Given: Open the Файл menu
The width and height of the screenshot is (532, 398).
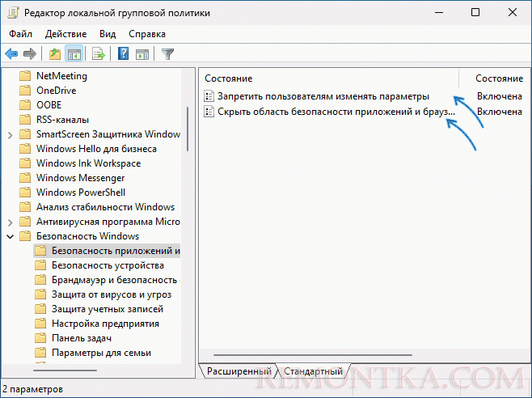Looking at the screenshot, I should (x=21, y=34).
